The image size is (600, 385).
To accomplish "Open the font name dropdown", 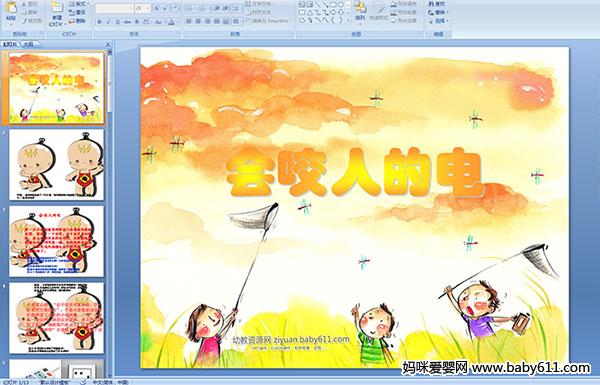I will [114, 8].
